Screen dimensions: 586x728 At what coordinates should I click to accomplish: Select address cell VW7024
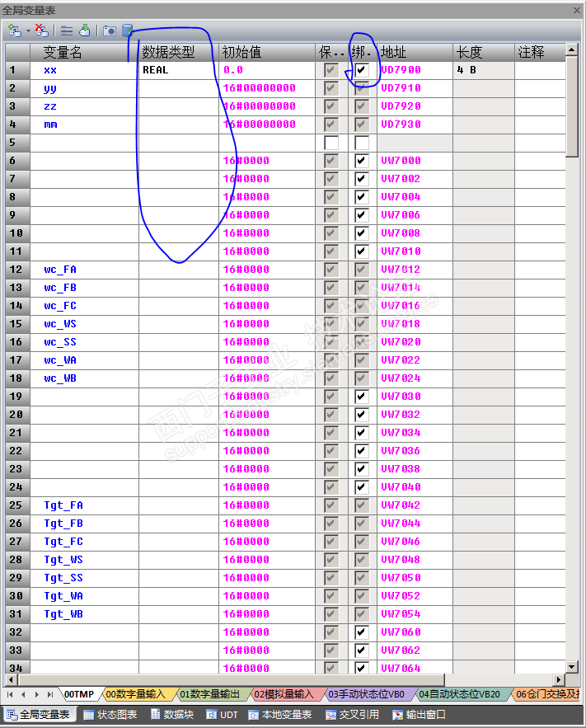415,378
